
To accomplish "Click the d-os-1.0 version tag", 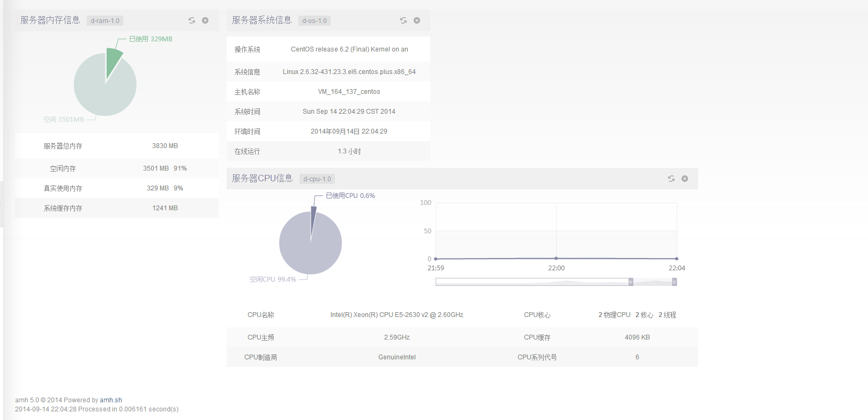I will pyautogui.click(x=315, y=21).
